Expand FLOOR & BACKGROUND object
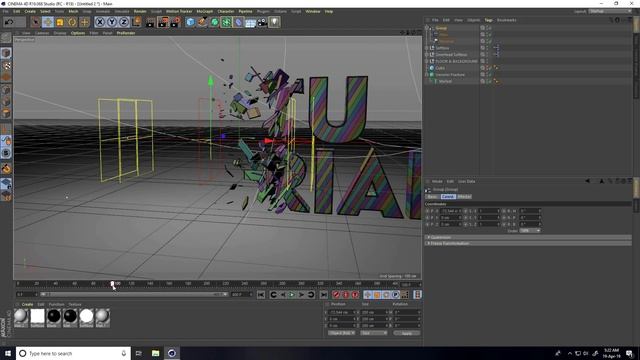 tap(427, 61)
